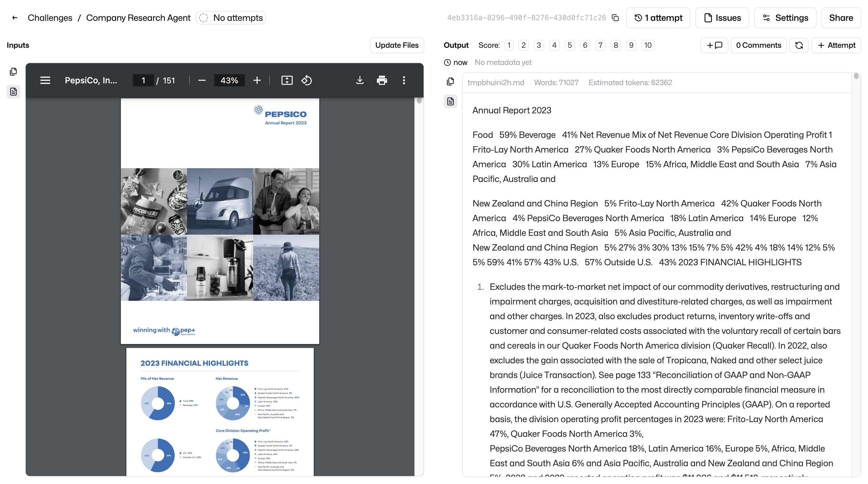The width and height of the screenshot is (868, 484).
Task: Open the Settings panel
Action: (792, 17)
